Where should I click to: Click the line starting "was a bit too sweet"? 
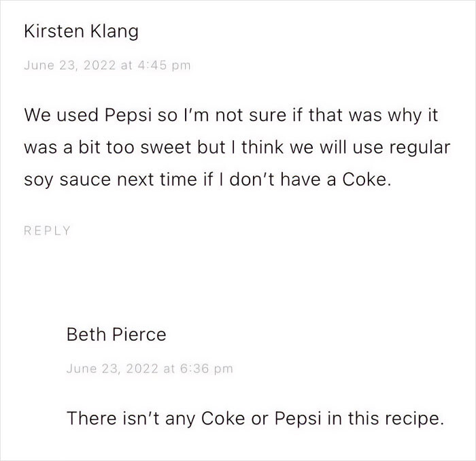coord(237,149)
